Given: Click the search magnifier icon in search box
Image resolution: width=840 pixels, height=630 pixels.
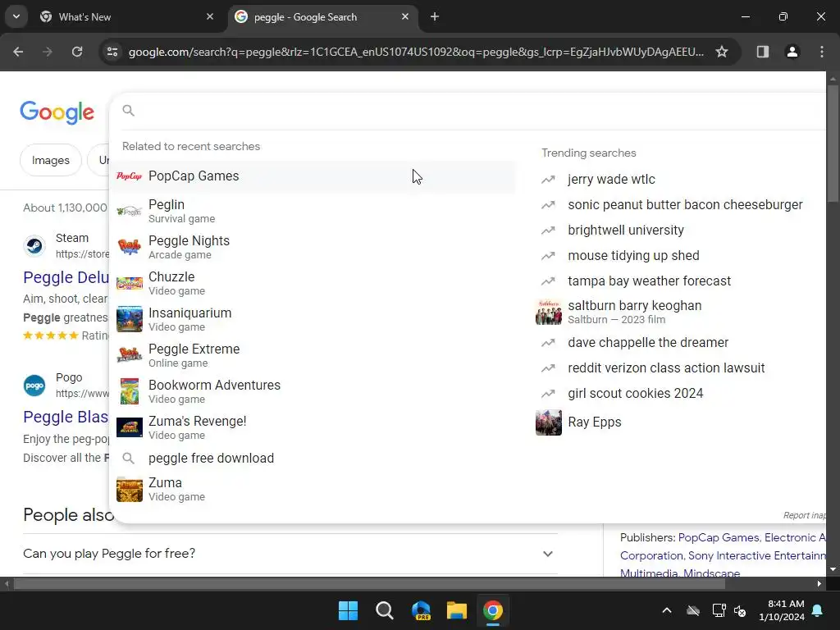Looking at the screenshot, I should tap(128, 111).
